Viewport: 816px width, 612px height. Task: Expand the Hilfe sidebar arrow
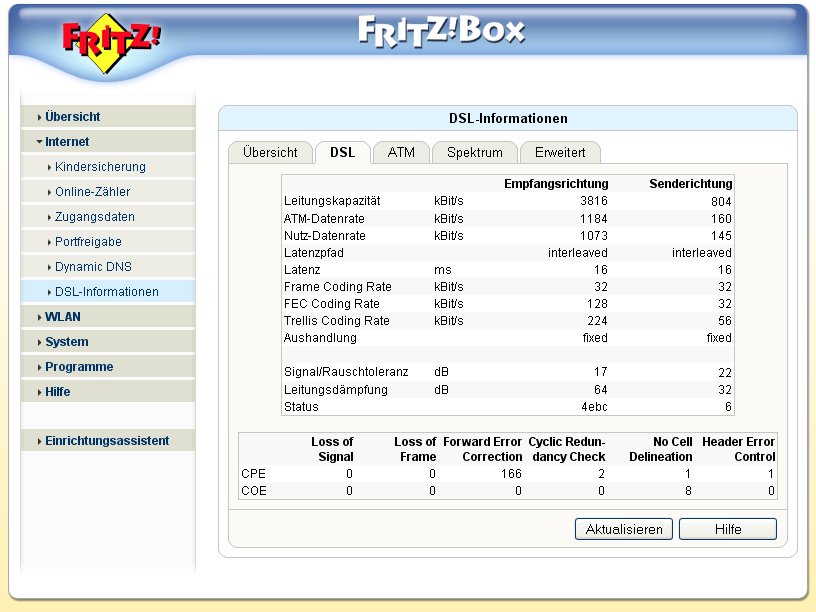click(x=40, y=392)
